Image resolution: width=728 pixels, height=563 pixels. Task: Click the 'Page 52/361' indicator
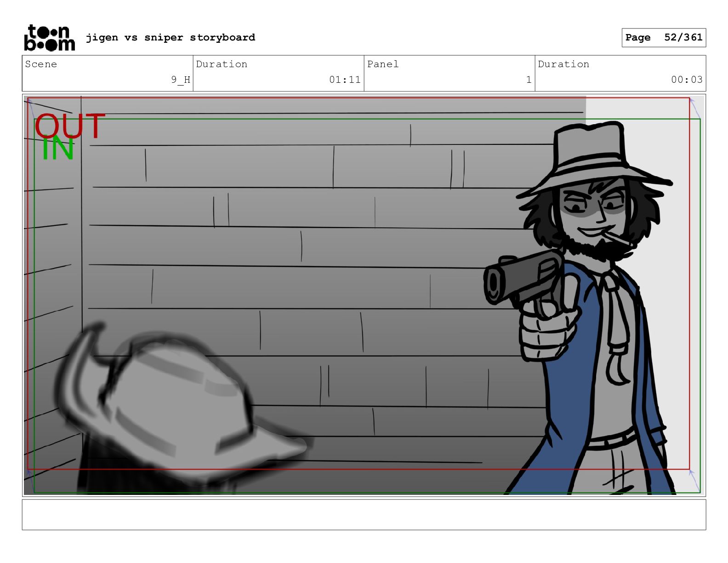[x=664, y=38]
